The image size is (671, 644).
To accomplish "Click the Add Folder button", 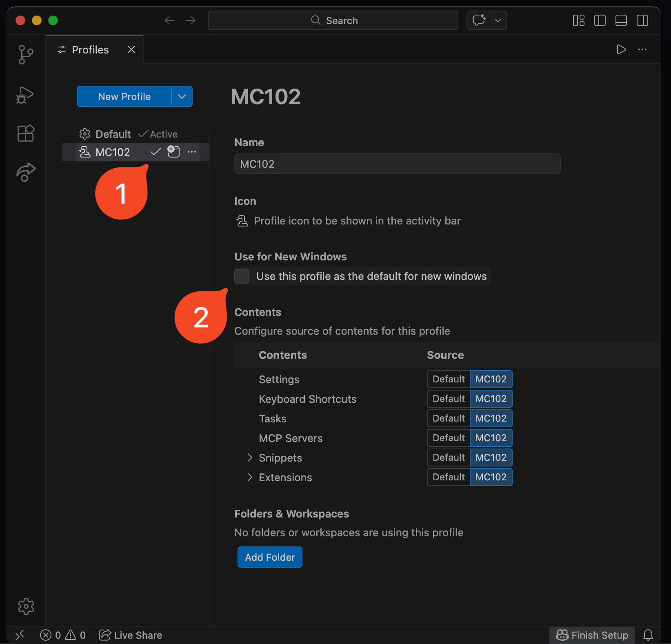I will (x=270, y=557).
